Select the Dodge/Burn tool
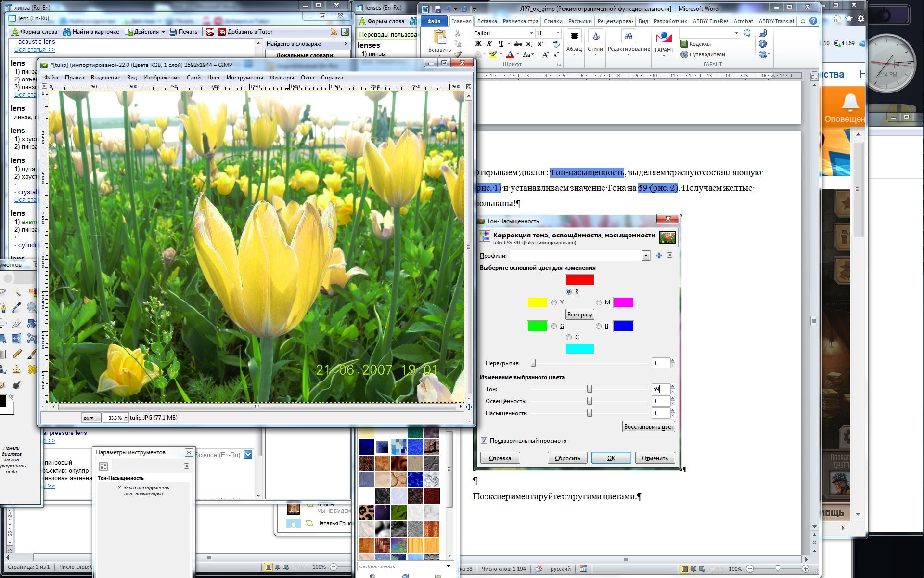 pos(17,384)
